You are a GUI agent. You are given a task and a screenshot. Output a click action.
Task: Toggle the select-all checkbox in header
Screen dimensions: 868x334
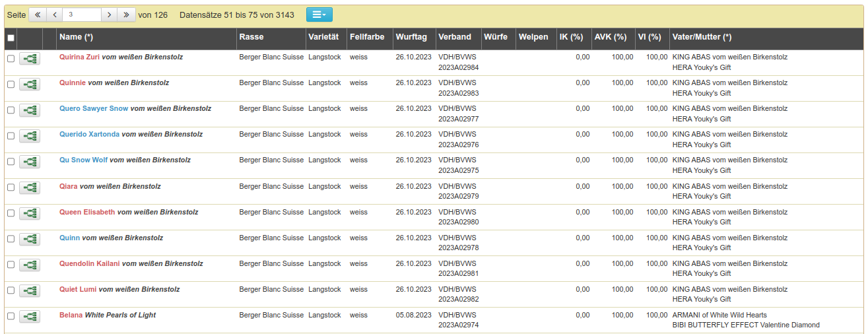click(11, 38)
